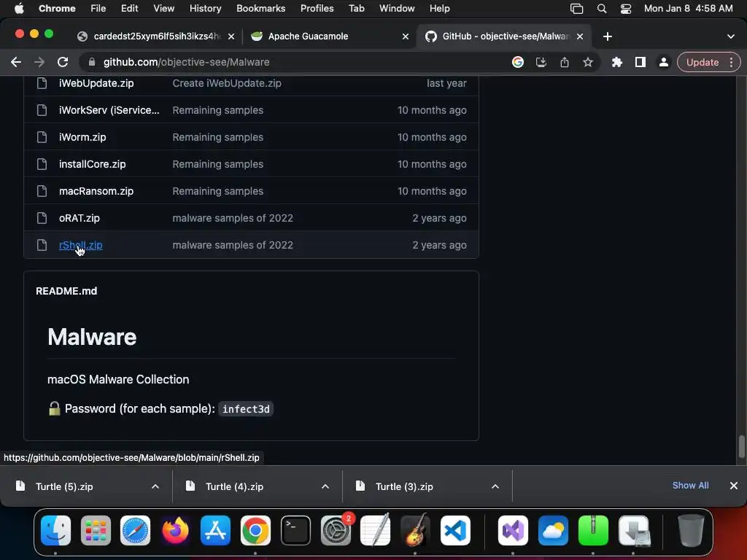Open 'Create iWebUpdate.zip' commit message

click(227, 83)
